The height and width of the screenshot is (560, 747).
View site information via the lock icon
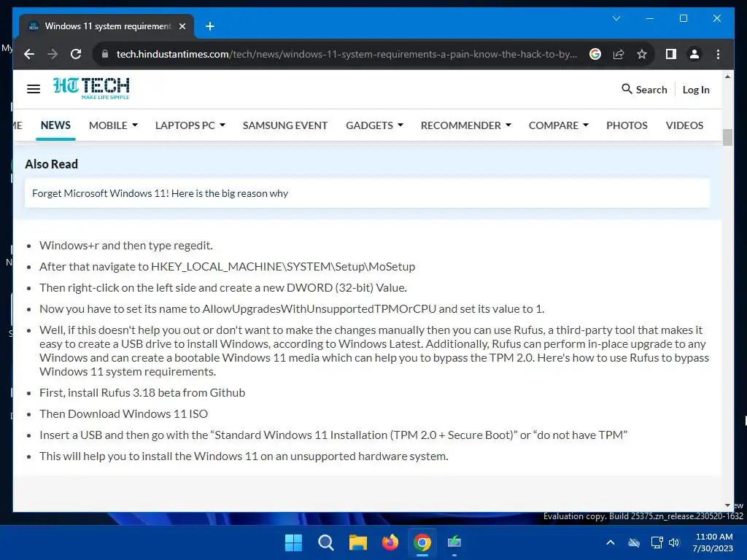105,54
